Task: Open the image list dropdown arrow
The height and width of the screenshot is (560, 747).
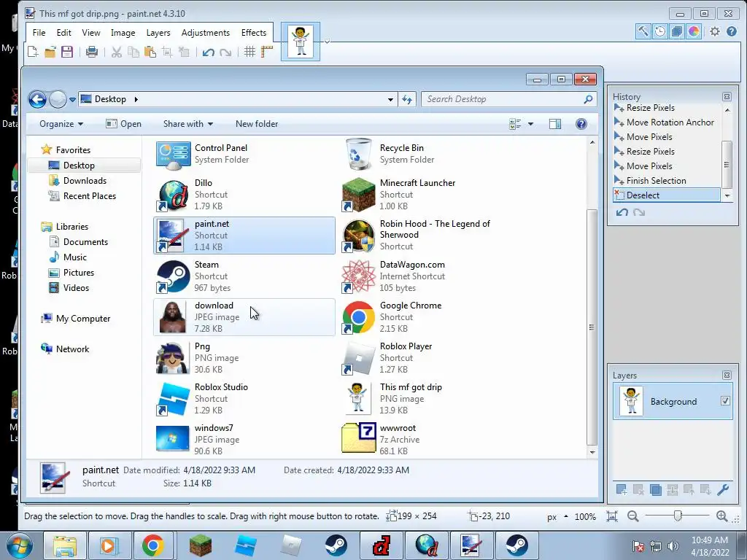Action: (328, 42)
